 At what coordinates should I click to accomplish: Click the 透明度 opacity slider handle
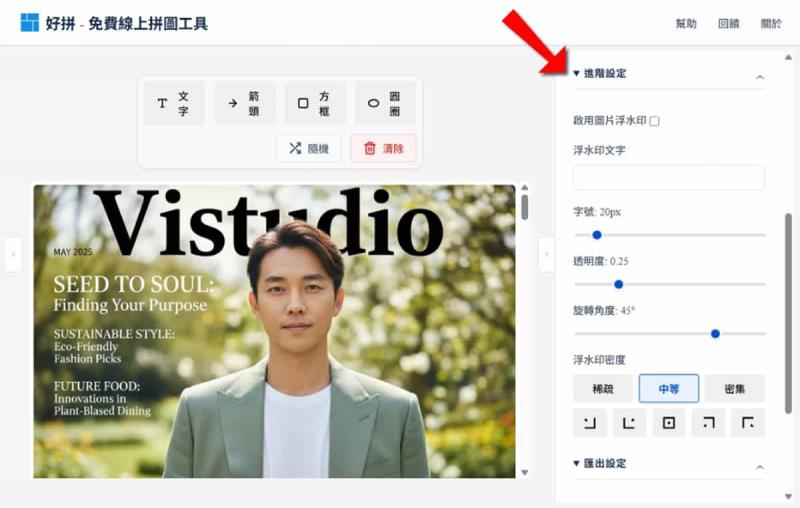pyautogui.click(x=619, y=284)
